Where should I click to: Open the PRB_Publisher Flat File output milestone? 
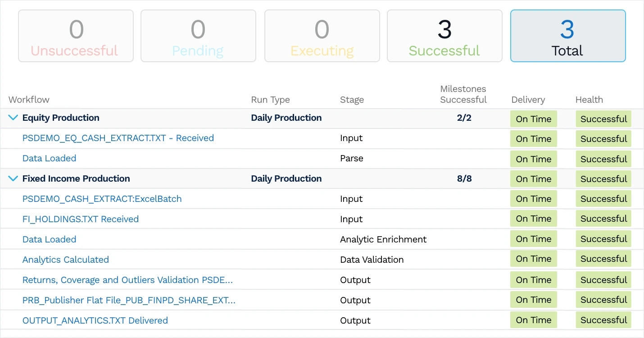point(128,300)
